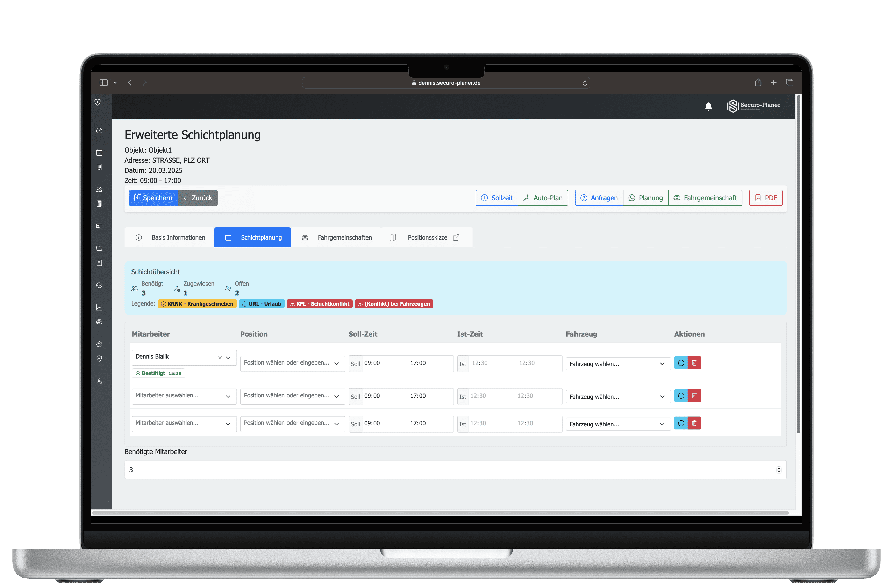The height and width of the screenshot is (588, 893).
Task: Export the shift plan as PDF
Action: (765, 198)
